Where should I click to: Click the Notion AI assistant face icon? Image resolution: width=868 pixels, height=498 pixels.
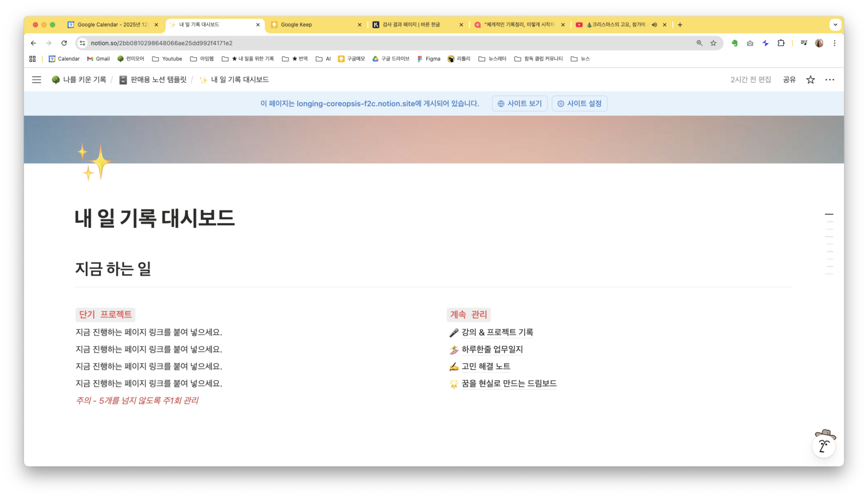pyautogui.click(x=824, y=446)
